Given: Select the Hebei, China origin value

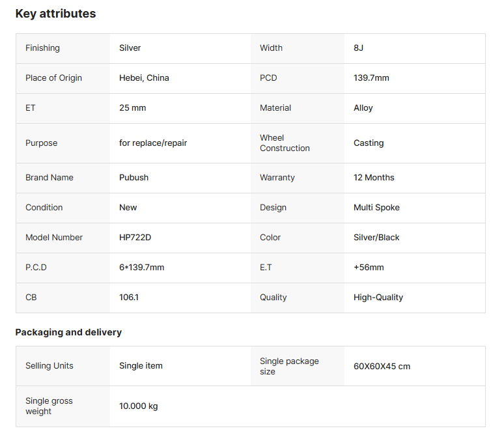Looking at the screenshot, I should click(144, 78).
